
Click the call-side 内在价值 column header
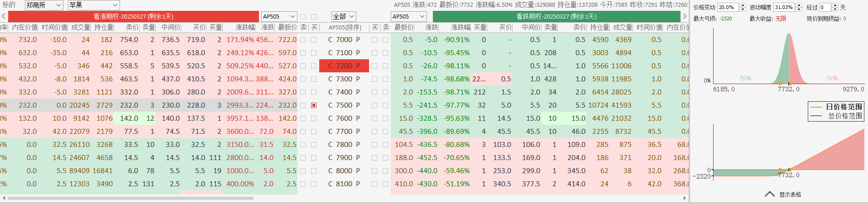(x=25, y=27)
